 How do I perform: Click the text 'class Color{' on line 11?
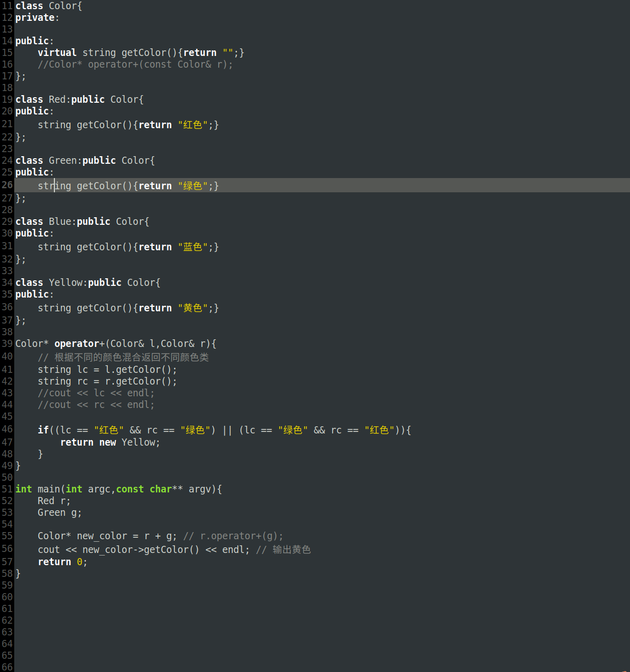coord(49,6)
